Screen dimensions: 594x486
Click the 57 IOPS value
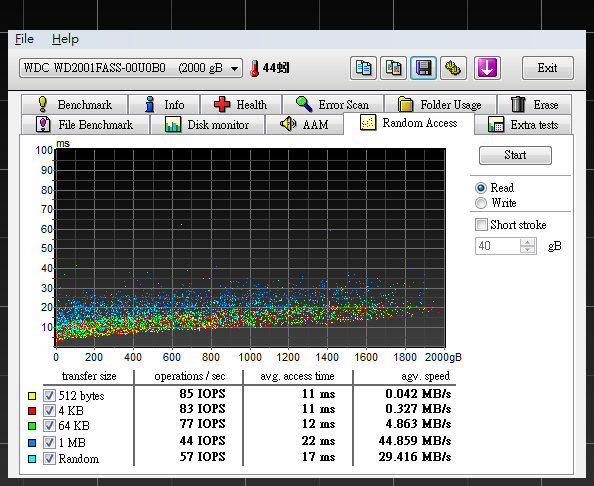[202, 457]
